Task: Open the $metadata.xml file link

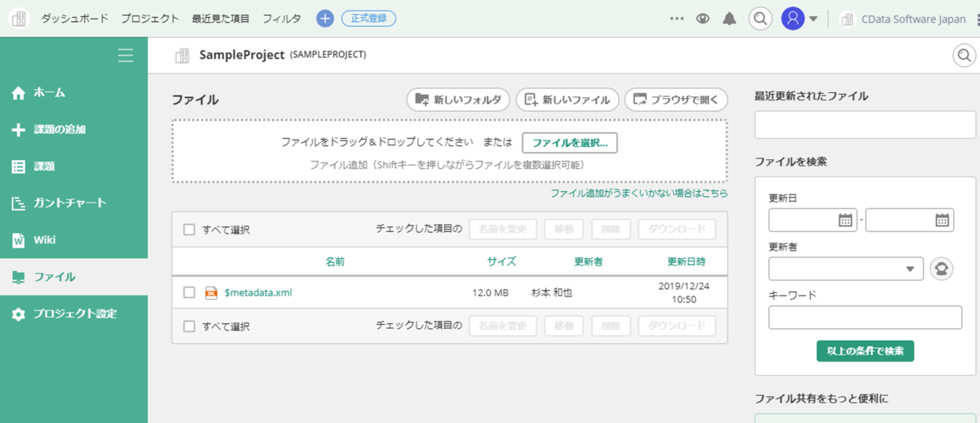Action: [x=258, y=292]
